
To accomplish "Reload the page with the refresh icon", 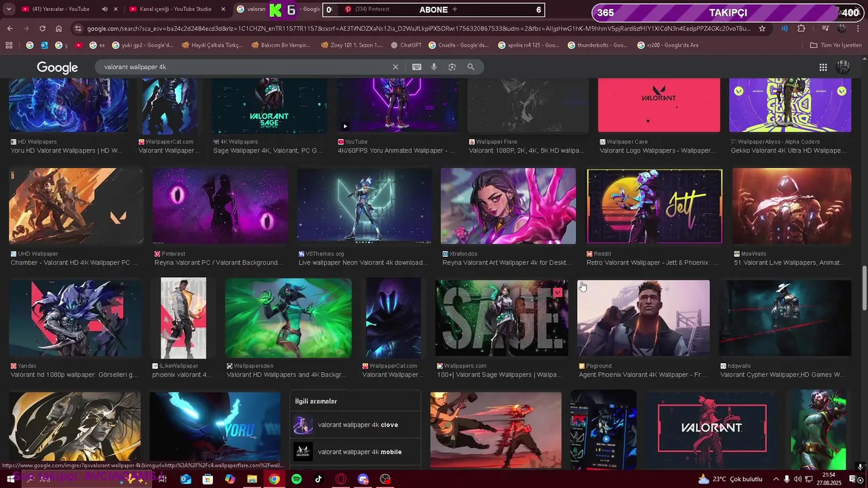I will pyautogui.click(x=42, y=28).
